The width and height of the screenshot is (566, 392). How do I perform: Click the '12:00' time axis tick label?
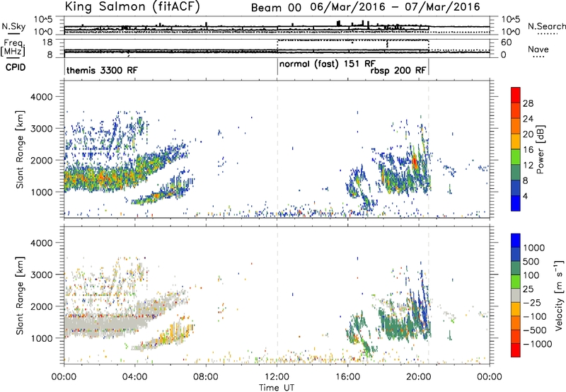click(277, 377)
